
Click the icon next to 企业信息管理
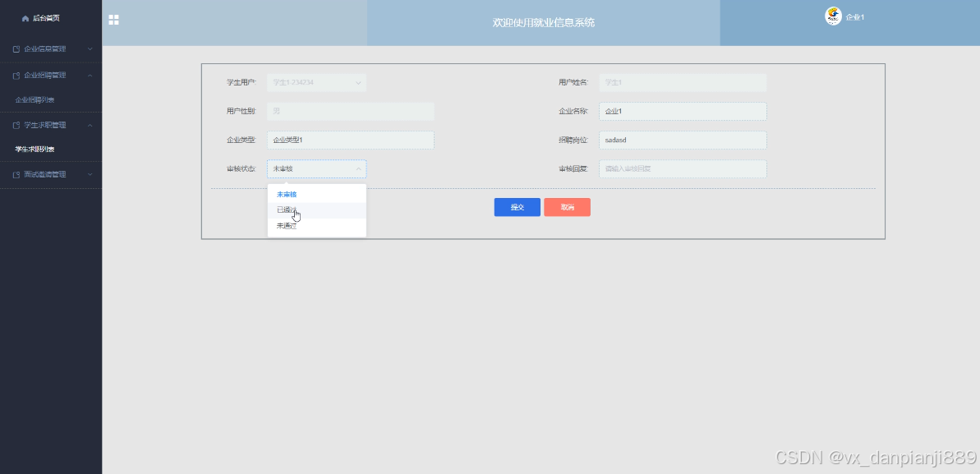(17, 48)
